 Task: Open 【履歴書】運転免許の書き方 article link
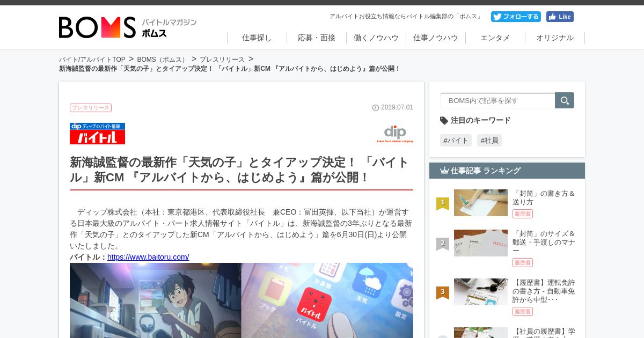(x=544, y=291)
